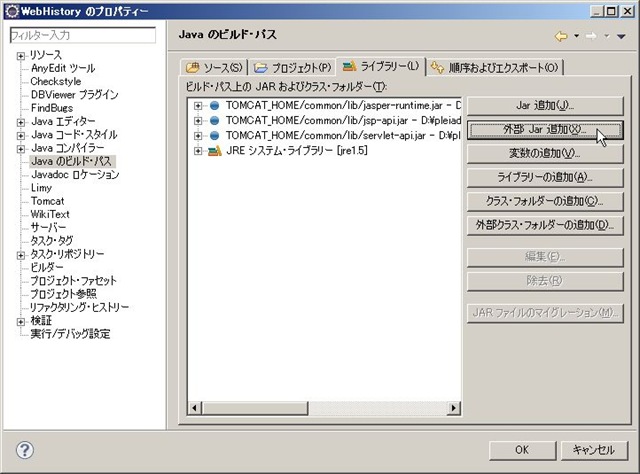
Task: Click the クラス・フォルダーの追加(C) button
Action: click(545, 202)
